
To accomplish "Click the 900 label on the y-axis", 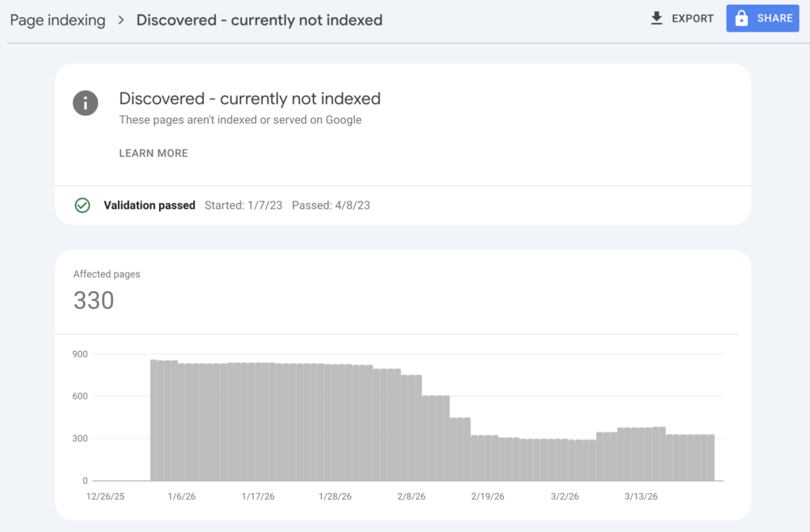I will [x=79, y=354].
